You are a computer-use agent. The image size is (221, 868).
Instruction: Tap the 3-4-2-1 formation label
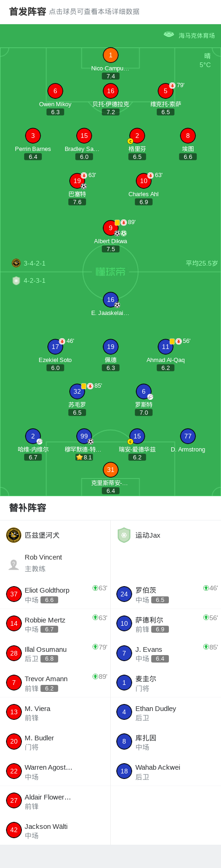click(x=34, y=263)
